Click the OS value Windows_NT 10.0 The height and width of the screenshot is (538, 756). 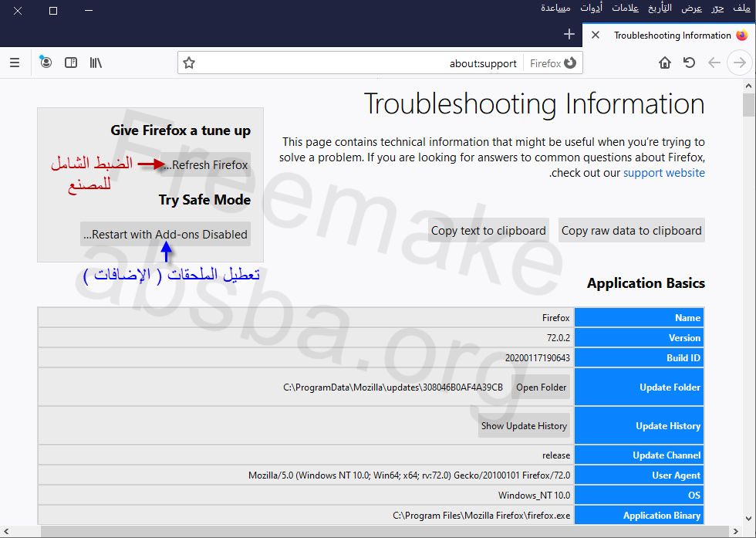[x=534, y=496]
